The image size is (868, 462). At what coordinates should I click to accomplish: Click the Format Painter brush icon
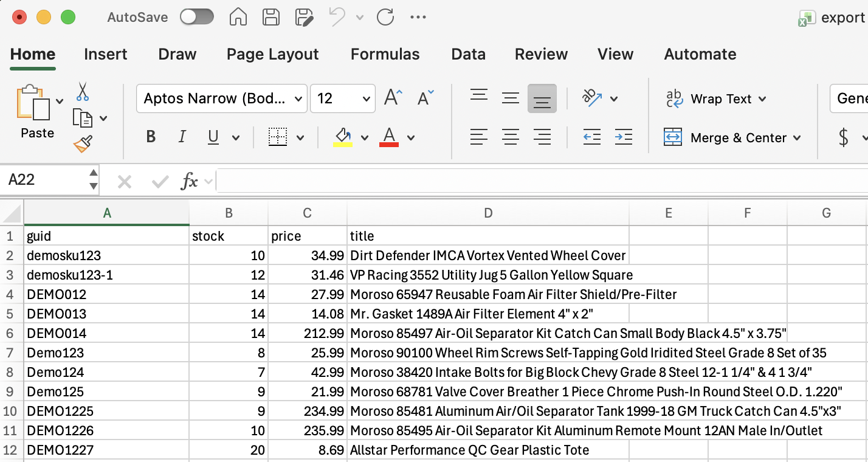(83, 144)
